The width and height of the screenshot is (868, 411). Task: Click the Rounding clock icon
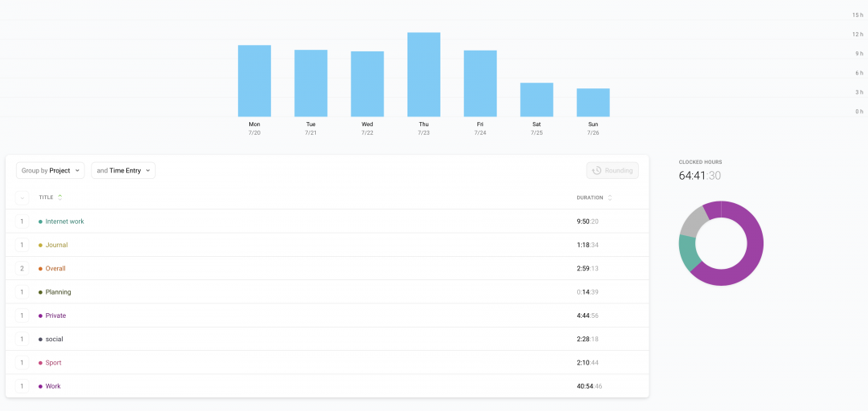coord(596,170)
